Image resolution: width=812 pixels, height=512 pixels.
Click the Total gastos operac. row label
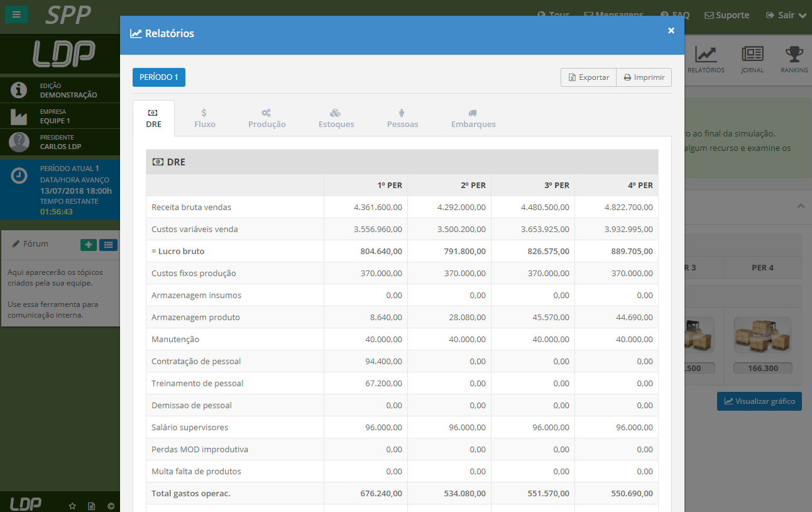191,493
